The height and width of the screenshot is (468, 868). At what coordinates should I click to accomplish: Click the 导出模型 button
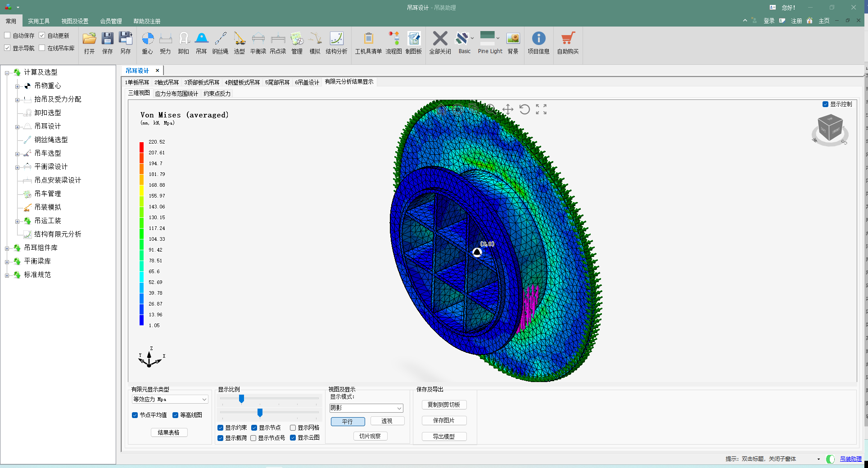point(444,436)
